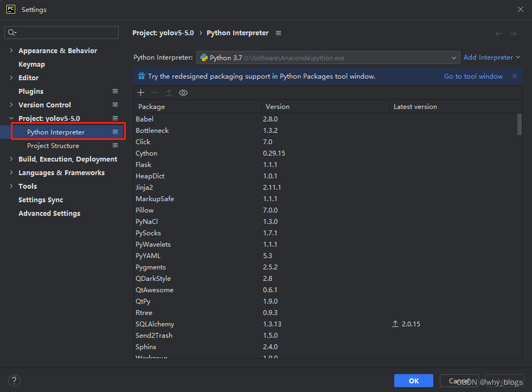532x392 pixels.
Task: Select the Pillow package row
Action: click(325, 210)
